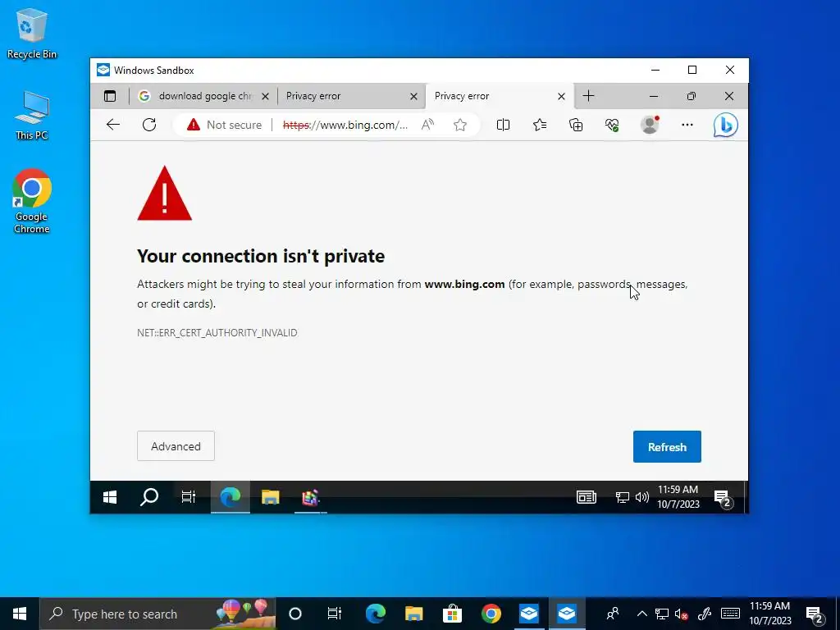Click the host network tray icon
This screenshot has width=840, height=630.
662,614
